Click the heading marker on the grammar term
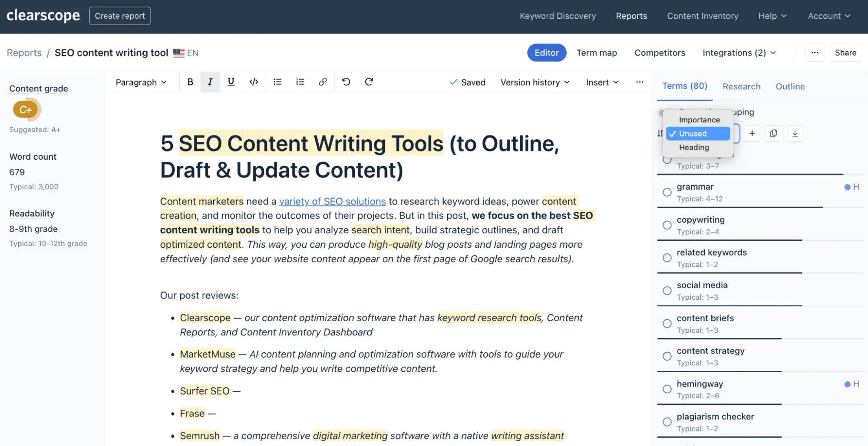868x446 pixels. [x=851, y=187]
